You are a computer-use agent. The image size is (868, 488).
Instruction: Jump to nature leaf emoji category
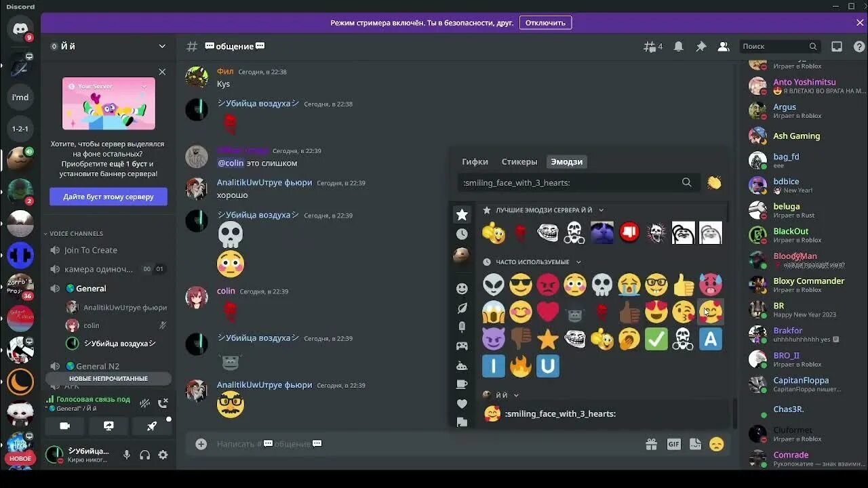[x=462, y=308]
